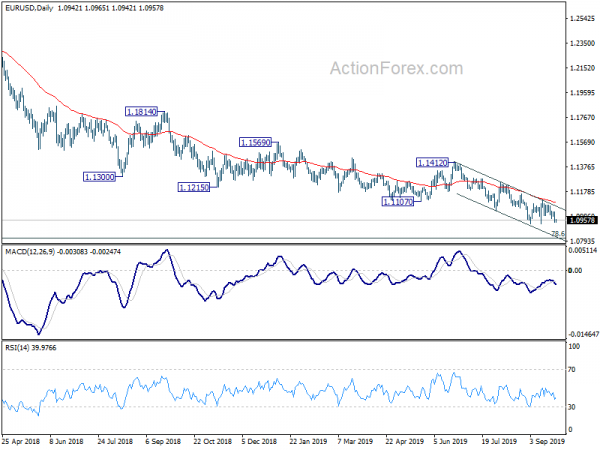Click the RSI(14) indicator label
Image resolution: width=600 pixels, height=450 pixels.
pos(15,347)
